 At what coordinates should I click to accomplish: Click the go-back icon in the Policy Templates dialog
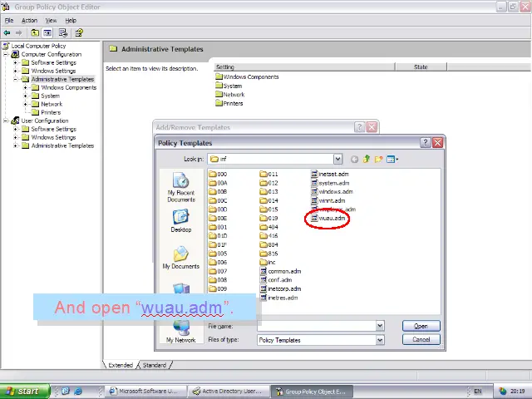[x=355, y=159]
